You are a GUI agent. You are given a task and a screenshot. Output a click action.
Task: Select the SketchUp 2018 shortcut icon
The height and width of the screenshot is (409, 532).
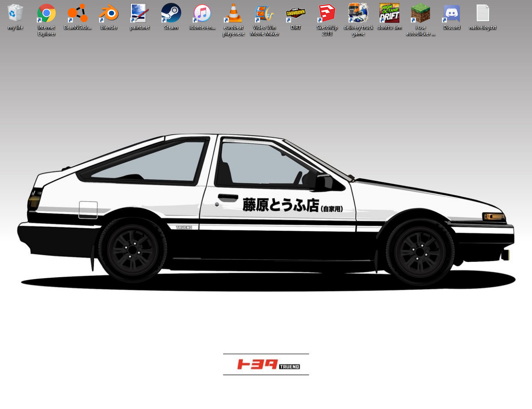click(x=327, y=13)
